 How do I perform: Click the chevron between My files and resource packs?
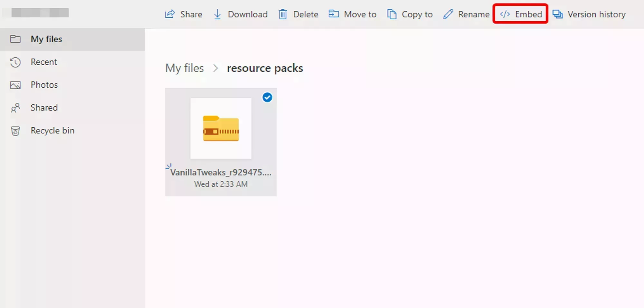[215, 68]
